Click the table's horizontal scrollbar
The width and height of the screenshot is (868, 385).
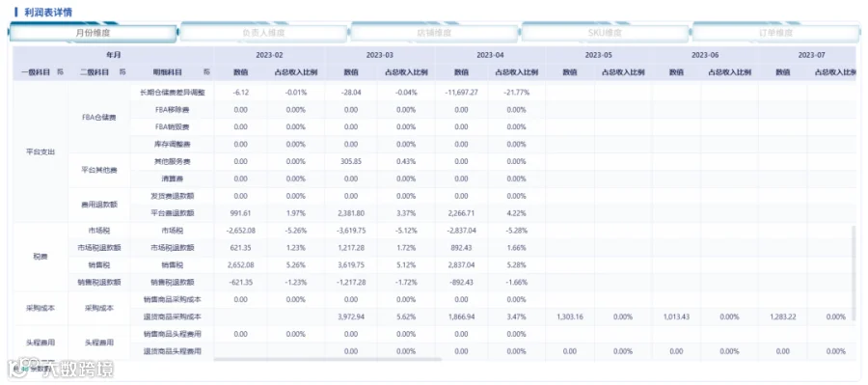328,360
